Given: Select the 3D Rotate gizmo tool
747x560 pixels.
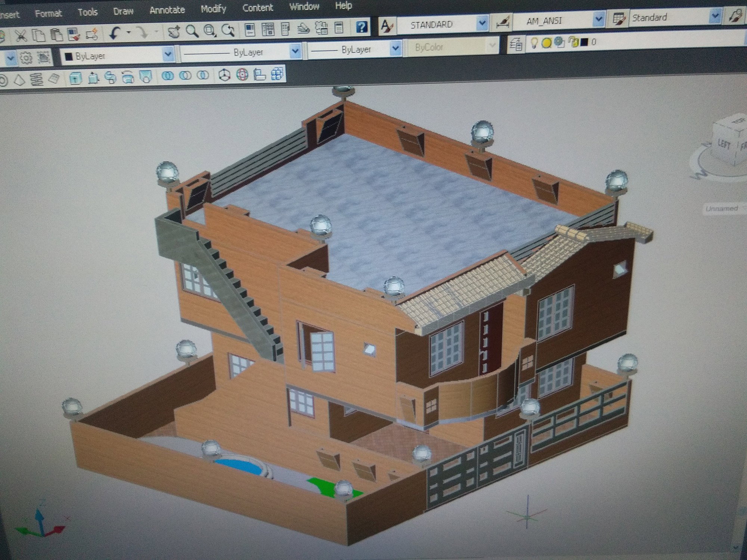Looking at the screenshot, I should [x=242, y=75].
